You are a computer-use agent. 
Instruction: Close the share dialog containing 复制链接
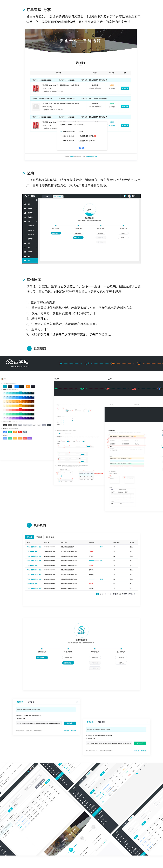point(77,702)
